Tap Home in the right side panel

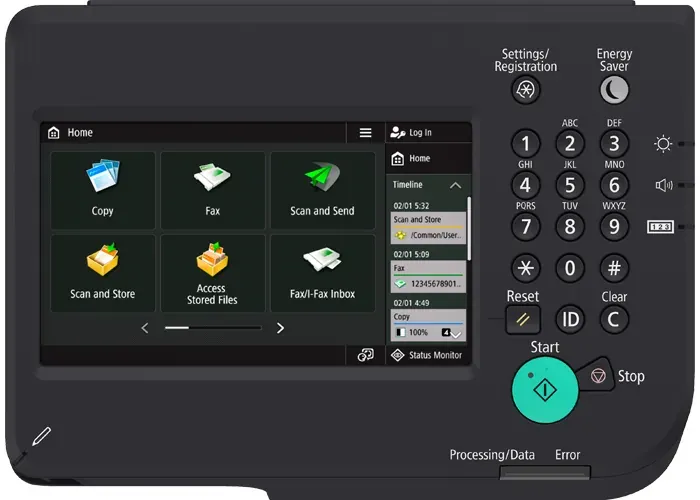click(428, 158)
